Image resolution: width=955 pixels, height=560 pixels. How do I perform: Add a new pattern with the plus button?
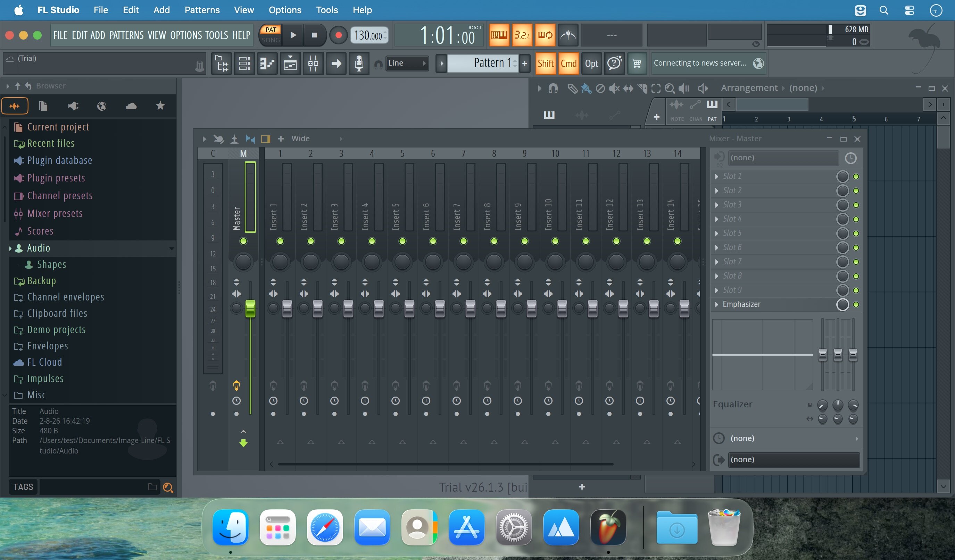pyautogui.click(x=524, y=63)
